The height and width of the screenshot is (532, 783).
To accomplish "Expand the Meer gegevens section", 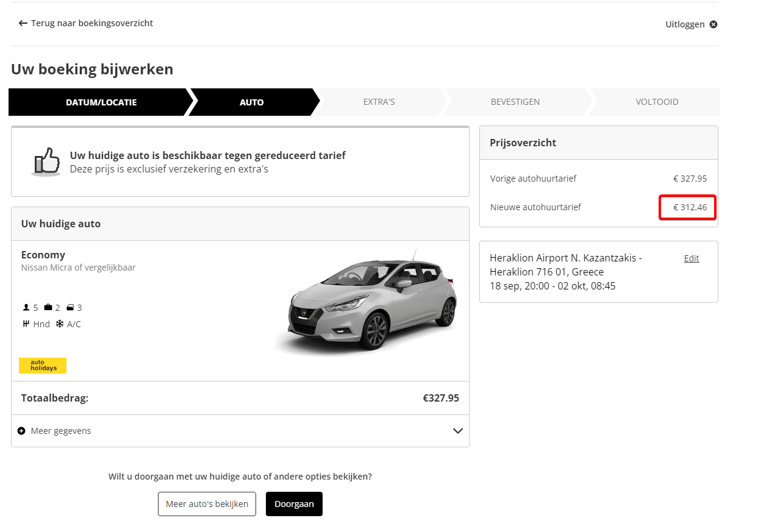I will click(61, 431).
